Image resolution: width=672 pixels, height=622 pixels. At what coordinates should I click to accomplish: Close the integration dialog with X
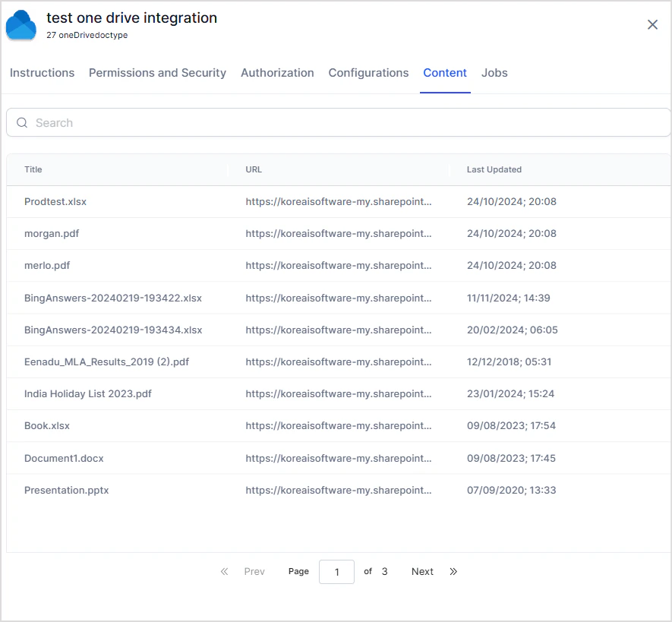pos(652,24)
